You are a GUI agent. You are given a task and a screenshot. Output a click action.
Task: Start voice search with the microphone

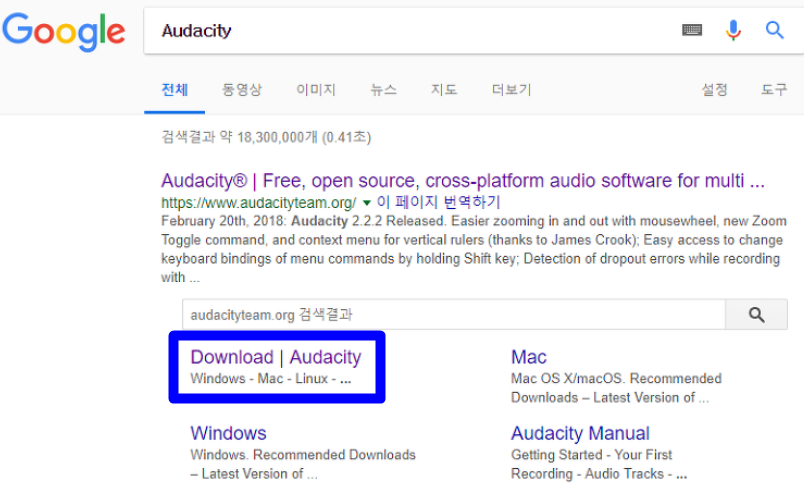point(733,30)
